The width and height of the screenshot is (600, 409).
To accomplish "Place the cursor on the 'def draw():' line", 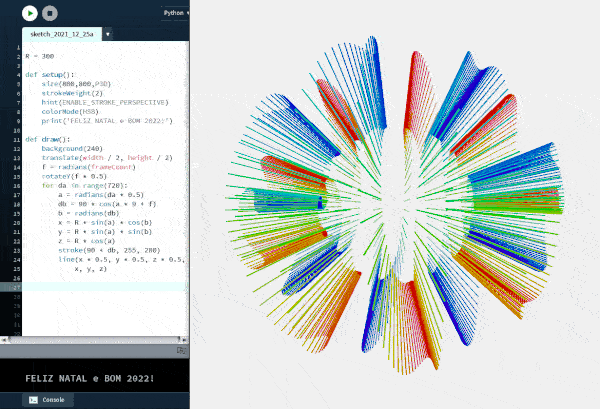I will tap(47, 139).
